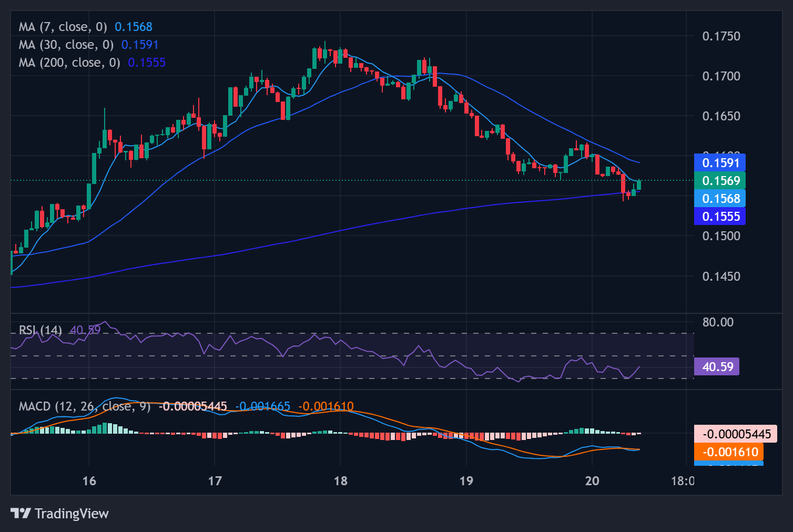793x532 pixels.
Task: Click the purple 40.59 RSI axis tag
Action: click(717, 366)
